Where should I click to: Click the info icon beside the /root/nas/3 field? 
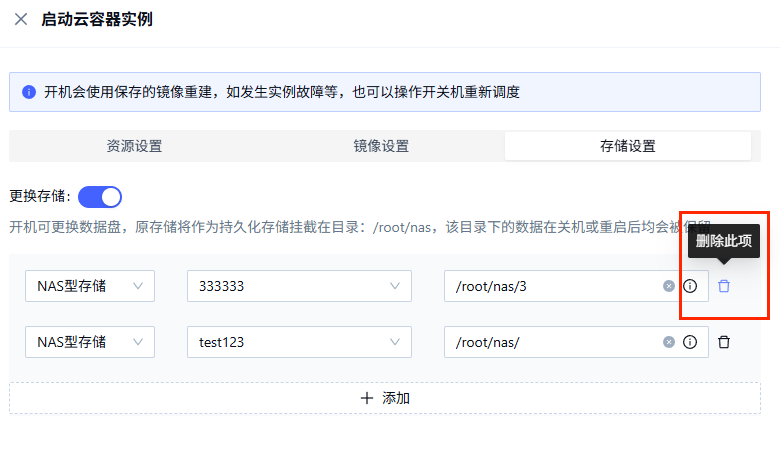(x=690, y=286)
